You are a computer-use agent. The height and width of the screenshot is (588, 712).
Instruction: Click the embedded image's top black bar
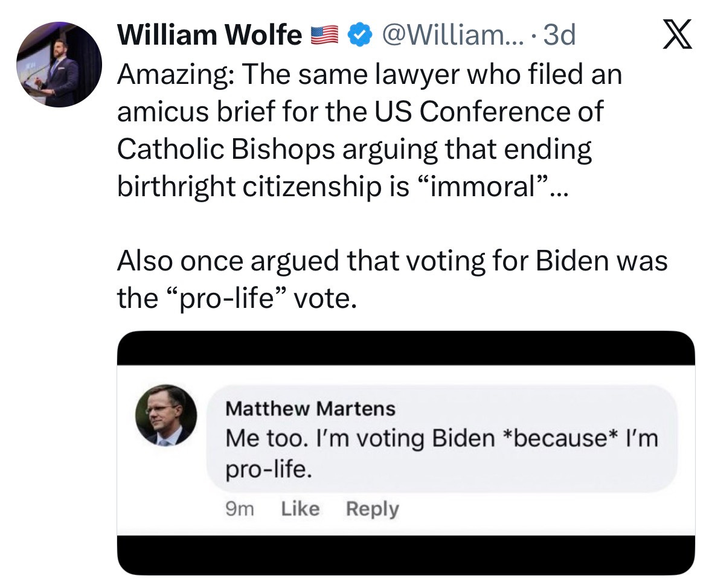[405, 348]
